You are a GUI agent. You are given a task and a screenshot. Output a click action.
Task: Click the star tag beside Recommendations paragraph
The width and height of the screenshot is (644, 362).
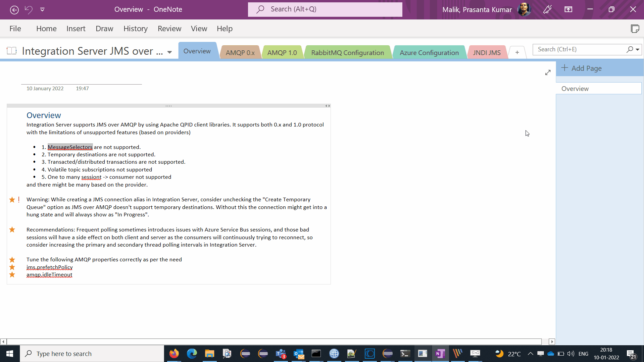[x=12, y=230]
